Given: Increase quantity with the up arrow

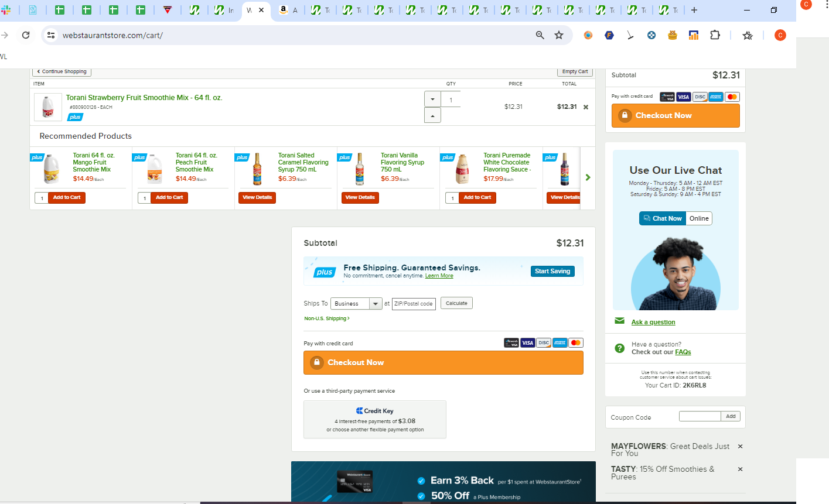Looking at the screenshot, I should coord(432,116).
